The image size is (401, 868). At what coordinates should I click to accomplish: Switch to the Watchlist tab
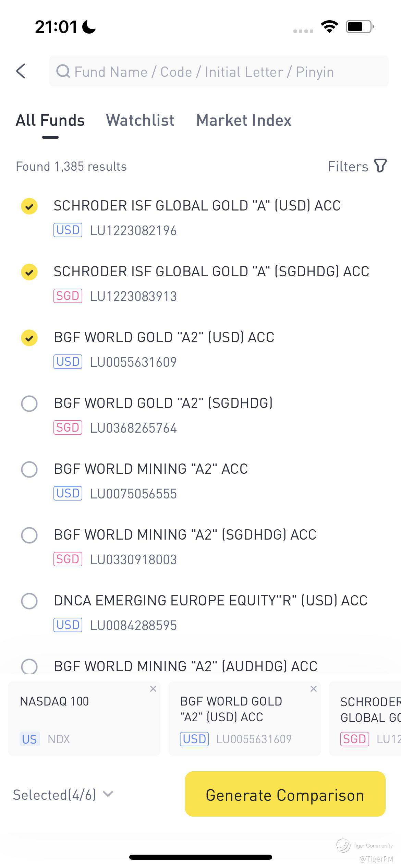click(140, 120)
